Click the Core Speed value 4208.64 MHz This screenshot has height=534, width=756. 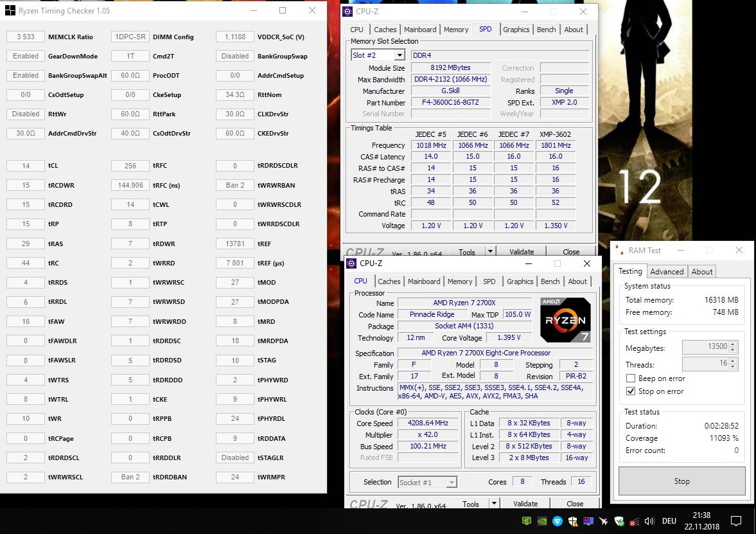[x=428, y=423]
